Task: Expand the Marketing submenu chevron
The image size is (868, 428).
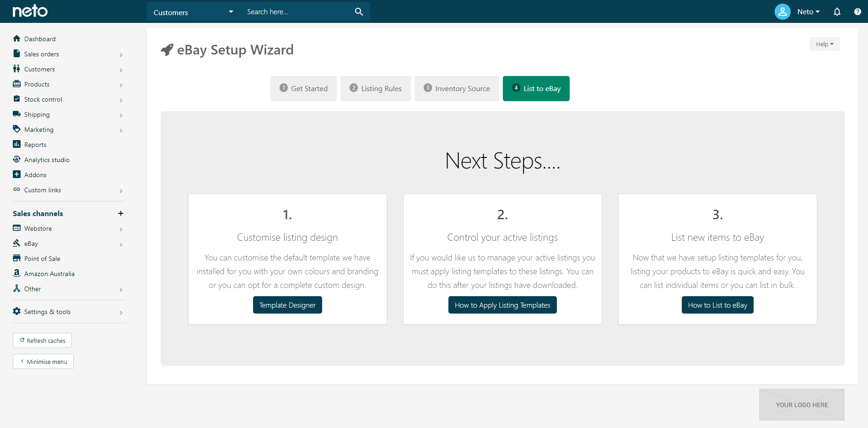Action: click(121, 130)
